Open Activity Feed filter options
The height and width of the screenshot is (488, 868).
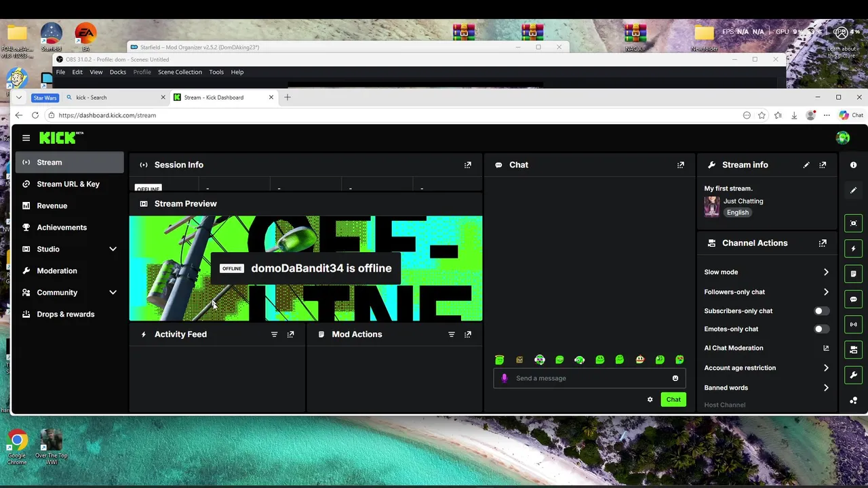tap(274, 334)
